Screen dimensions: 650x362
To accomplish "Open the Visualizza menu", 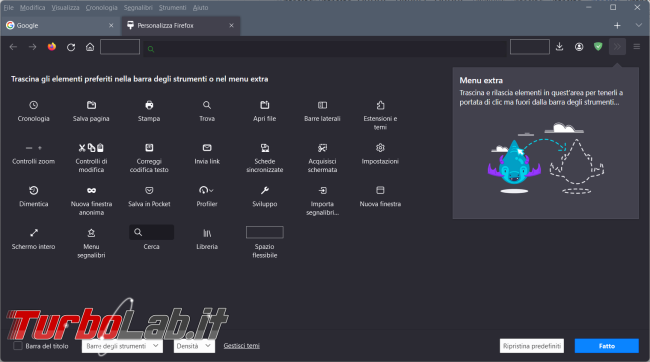I will (x=65, y=7).
